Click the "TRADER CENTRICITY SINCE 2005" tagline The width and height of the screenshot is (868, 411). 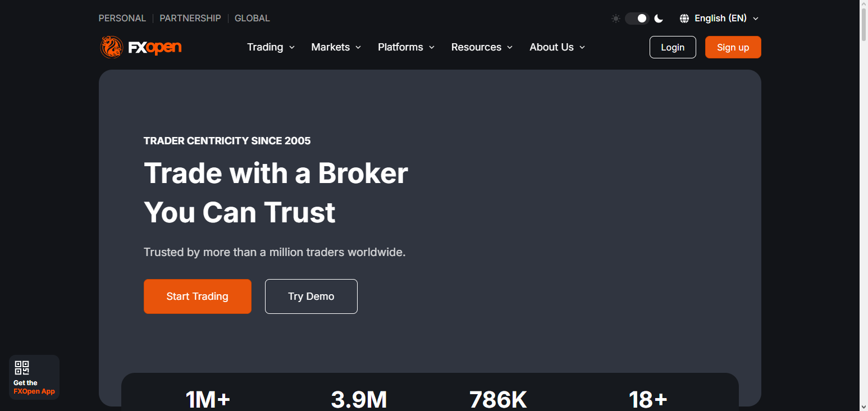tap(227, 140)
